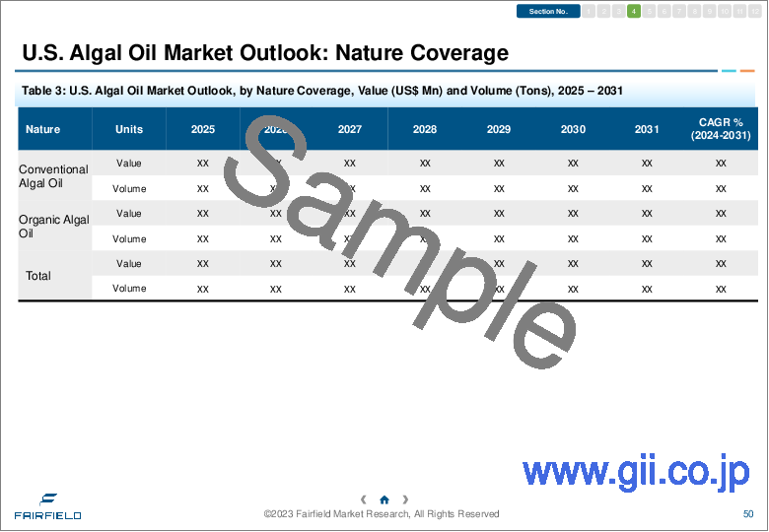Go to section 12
The height and width of the screenshot is (532, 769).
coord(754,12)
